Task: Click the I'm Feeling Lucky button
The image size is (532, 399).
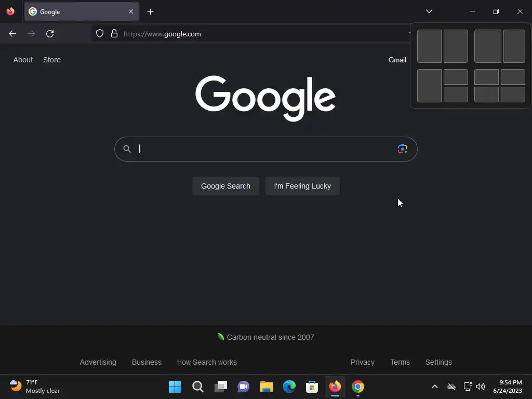Action: click(x=302, y=186)
